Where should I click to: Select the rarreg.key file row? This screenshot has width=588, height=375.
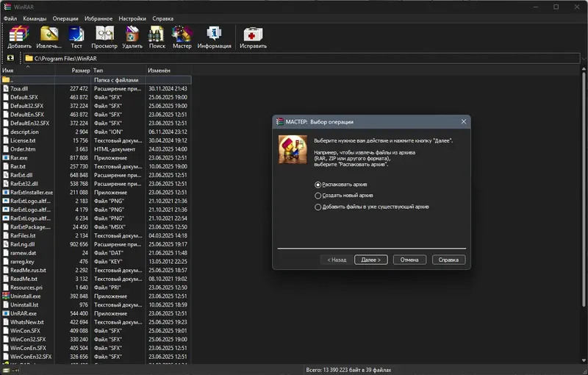pos(96,261)
